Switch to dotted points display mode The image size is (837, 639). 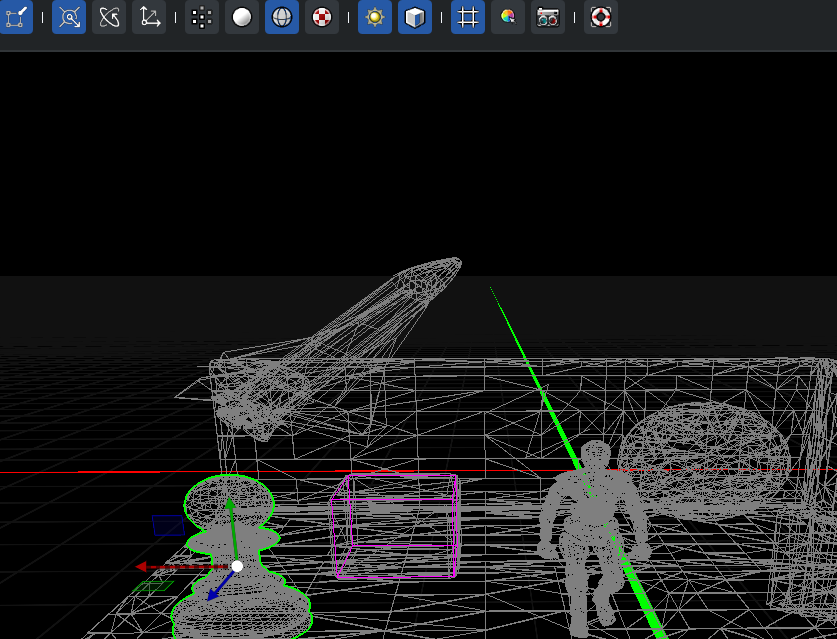pos(202,17)
